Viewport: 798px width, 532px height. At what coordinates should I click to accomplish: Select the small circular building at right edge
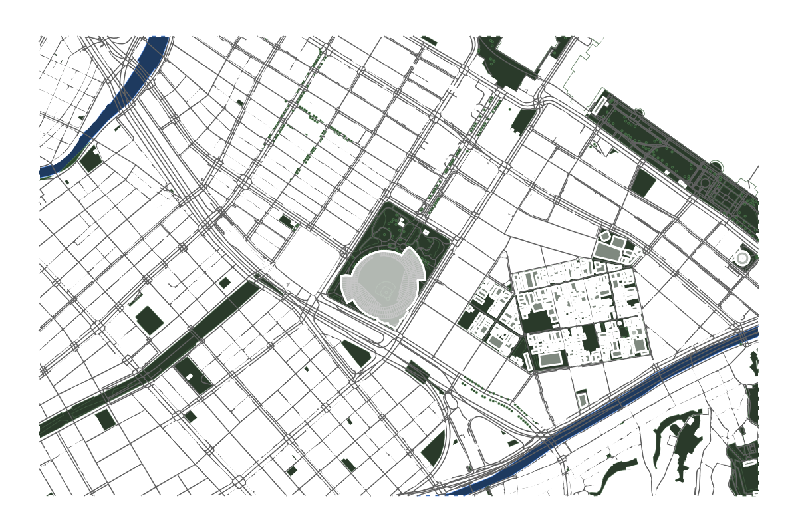742,257
